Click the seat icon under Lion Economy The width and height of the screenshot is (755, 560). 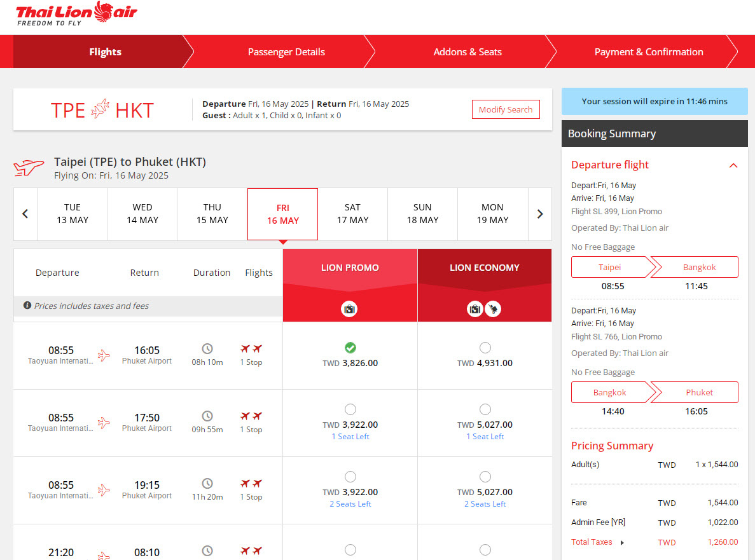click(493, 309)
